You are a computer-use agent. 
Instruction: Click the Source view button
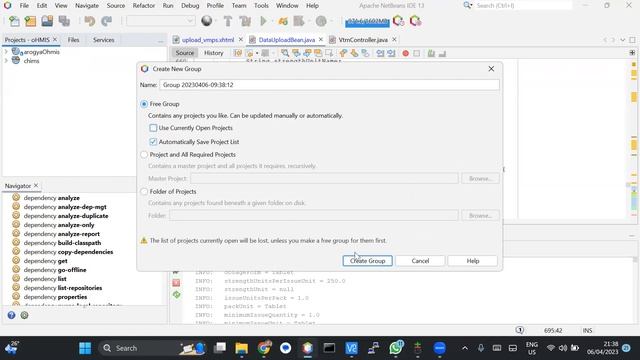[184, 53]
